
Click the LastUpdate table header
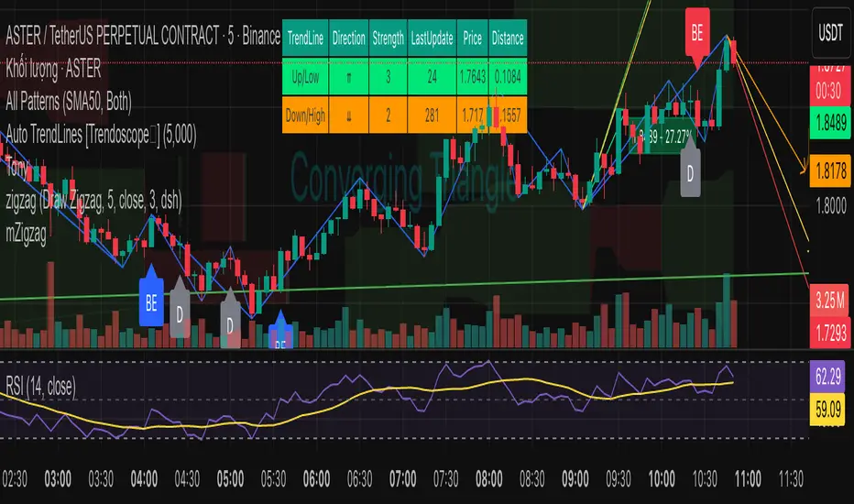(x=432, y=38)
